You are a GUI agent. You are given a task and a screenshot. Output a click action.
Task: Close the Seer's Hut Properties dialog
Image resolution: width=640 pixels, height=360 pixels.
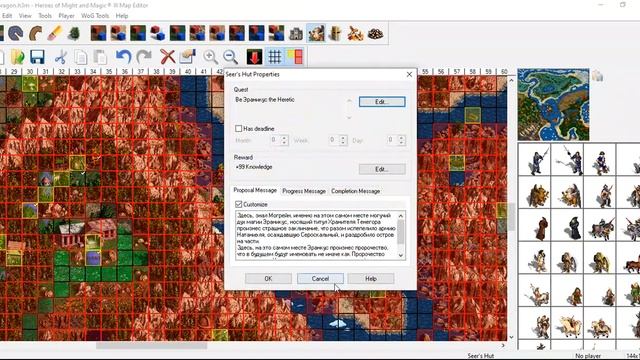pos(409,74)
